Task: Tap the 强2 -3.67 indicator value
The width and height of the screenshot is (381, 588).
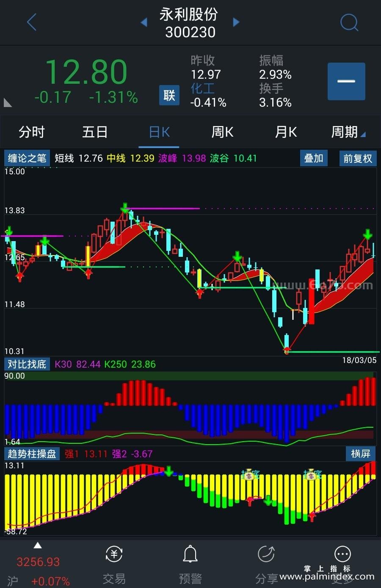Action: tap(132, 454)
